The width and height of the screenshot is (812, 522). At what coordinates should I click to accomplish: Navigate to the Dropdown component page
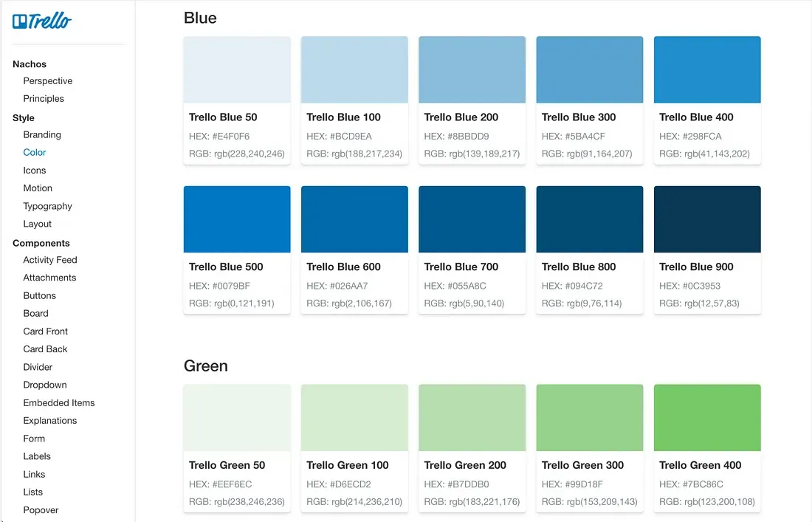[44, 385]
